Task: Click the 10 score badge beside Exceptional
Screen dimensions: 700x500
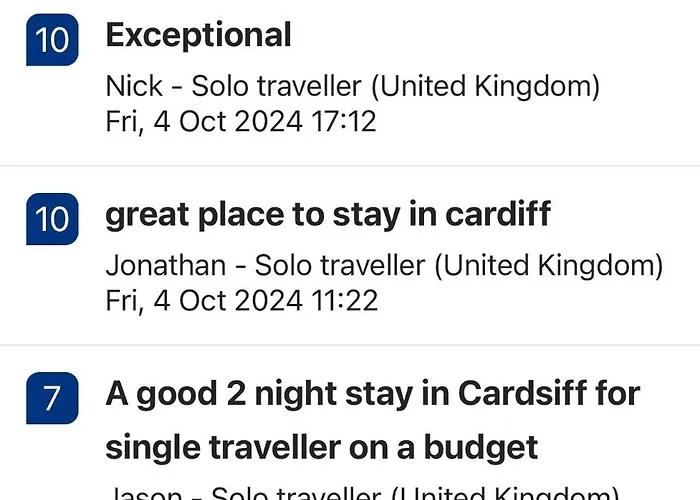Action: (x=52, y=41)
